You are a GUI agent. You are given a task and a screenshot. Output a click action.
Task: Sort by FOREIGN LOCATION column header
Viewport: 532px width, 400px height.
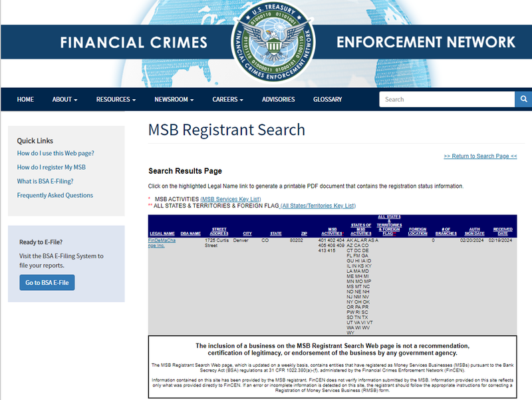(418, 232)
